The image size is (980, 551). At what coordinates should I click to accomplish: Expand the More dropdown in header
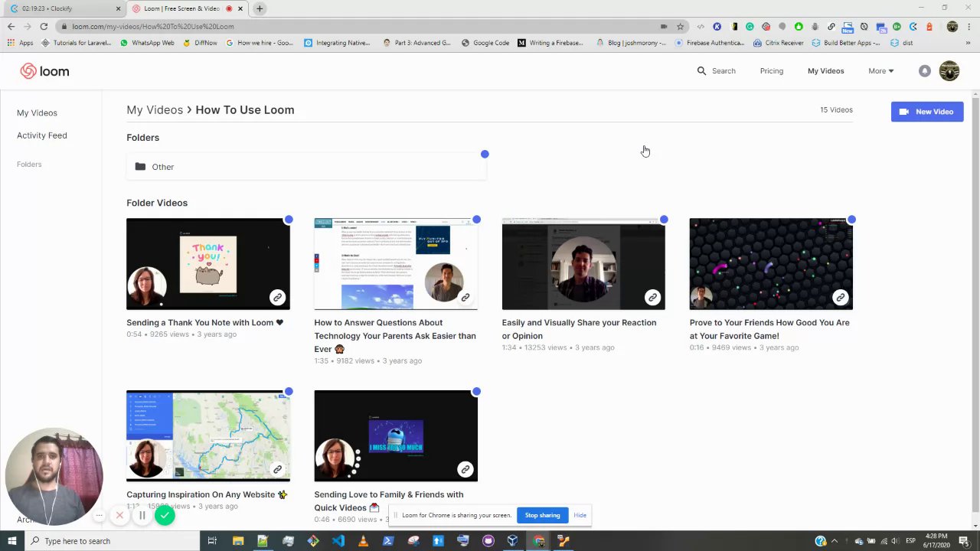click(x=880, y=71)
